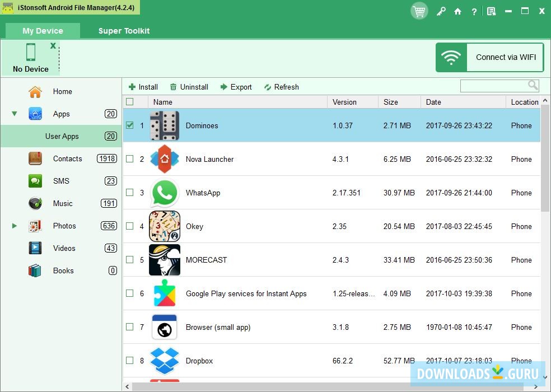Image resolution: width=551 pixels, height=392 pixels.
Task: Click the Dropbox app icon
Action: coord(165,361)
